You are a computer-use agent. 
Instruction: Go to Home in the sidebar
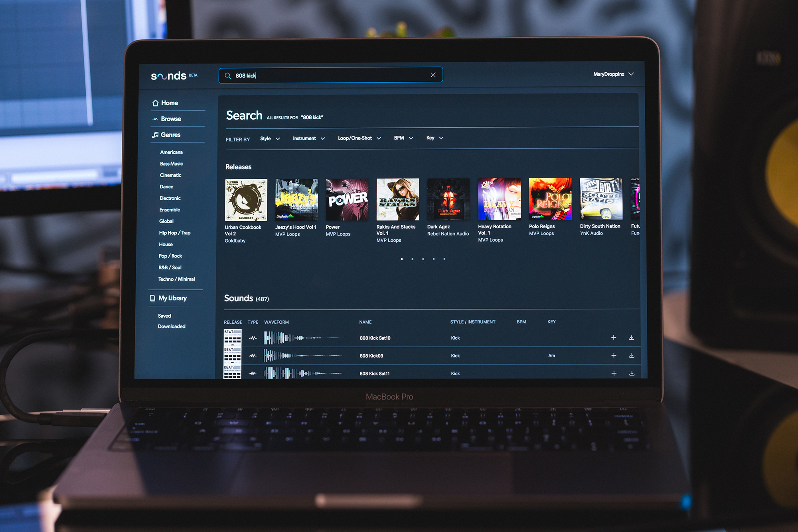[x=169, y=103]
